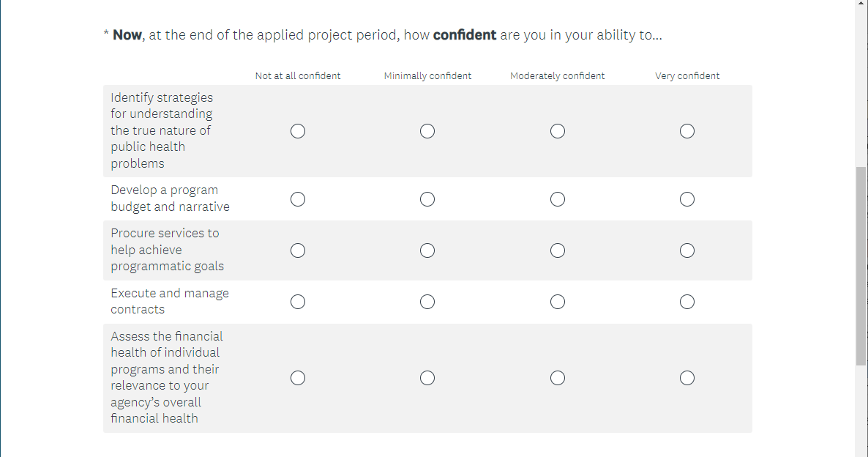Choose Very confident for program budget and narrative
The image size is (868, 457).
pos(686,199)
